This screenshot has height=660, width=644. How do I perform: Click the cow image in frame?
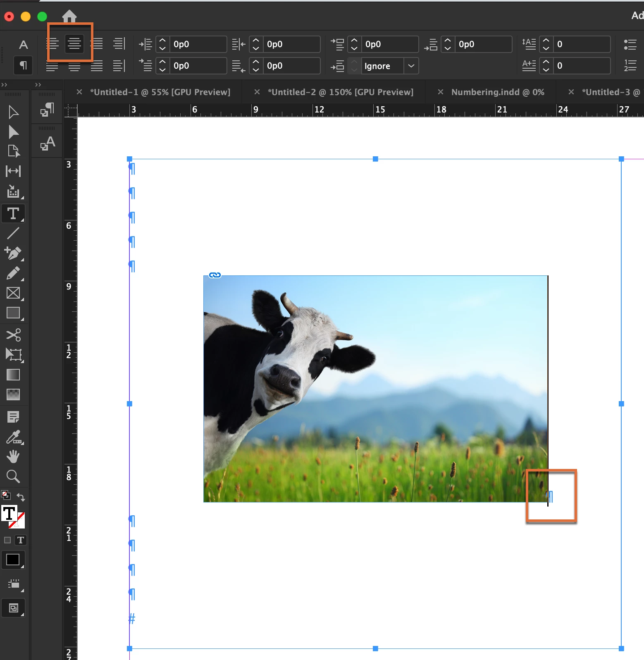(x=376, y=389)
